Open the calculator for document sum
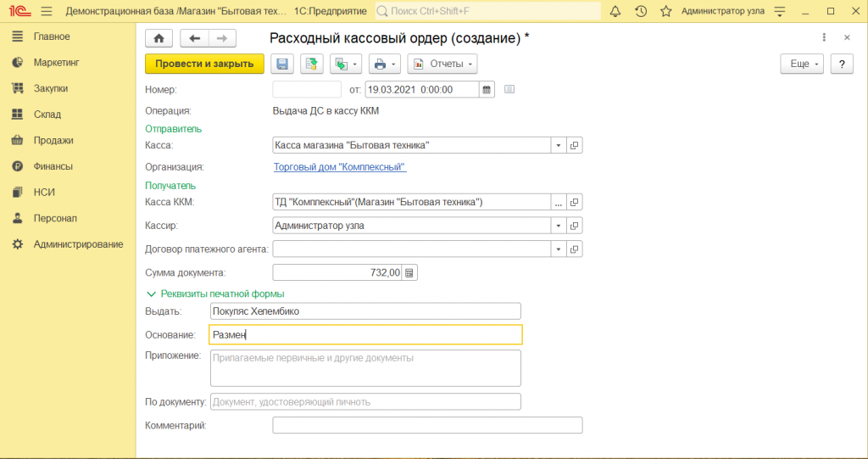 pyautogui.click(x=410, y=273)
